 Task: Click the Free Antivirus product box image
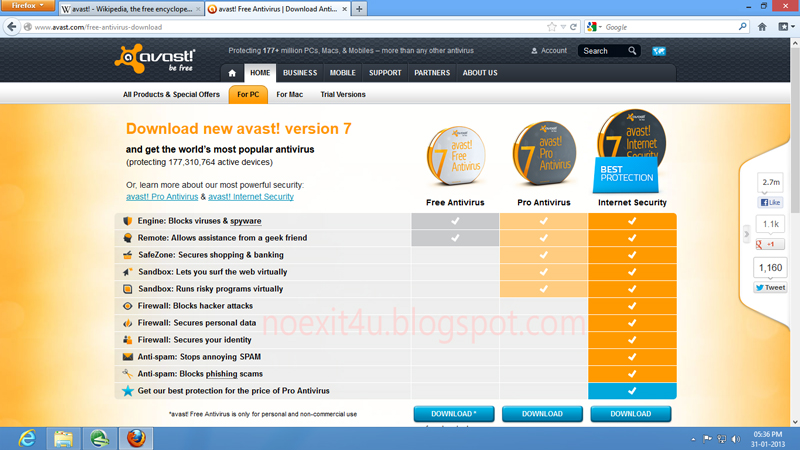point(456,156)
